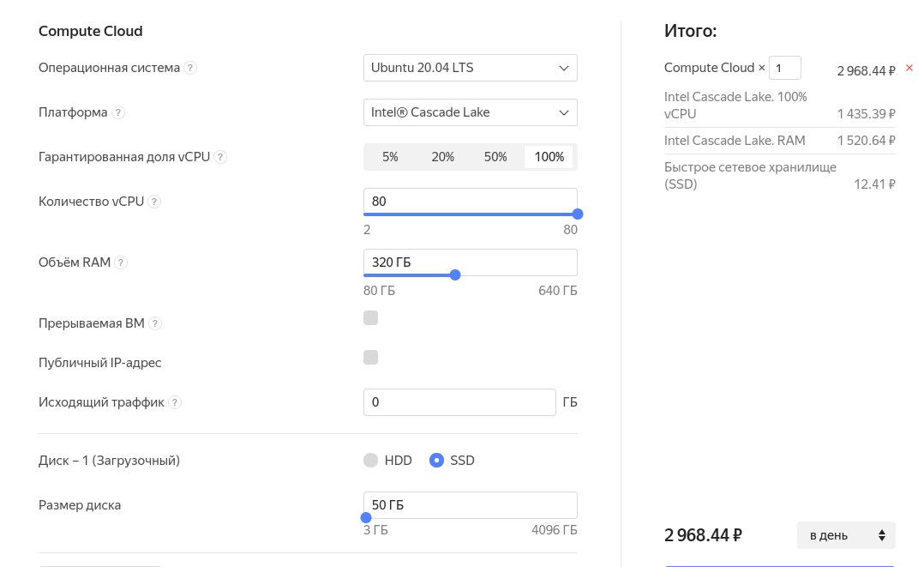Select 5% guaranteed vCPU share

pyautogui.click(x=390, y=157)
